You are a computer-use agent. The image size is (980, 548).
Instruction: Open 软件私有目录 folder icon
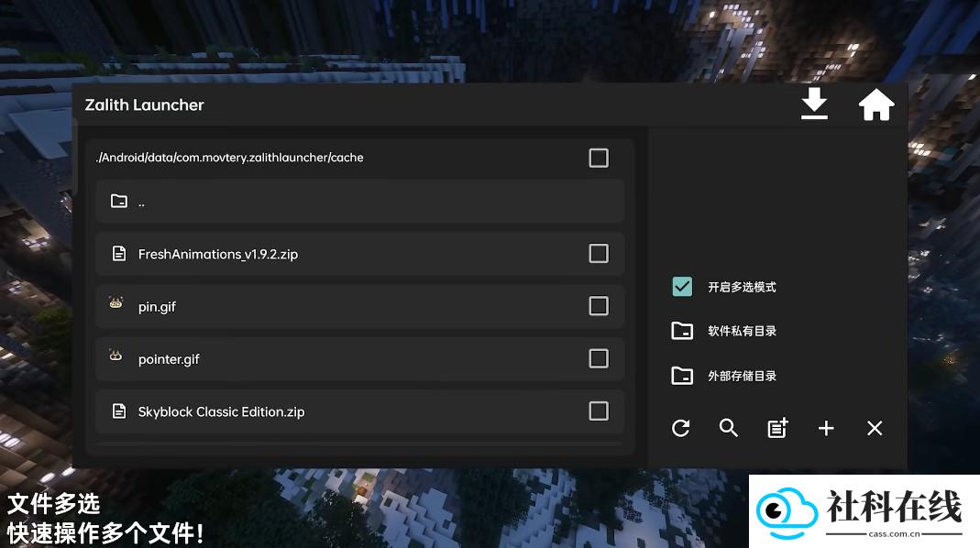click(x=682, y=331)
